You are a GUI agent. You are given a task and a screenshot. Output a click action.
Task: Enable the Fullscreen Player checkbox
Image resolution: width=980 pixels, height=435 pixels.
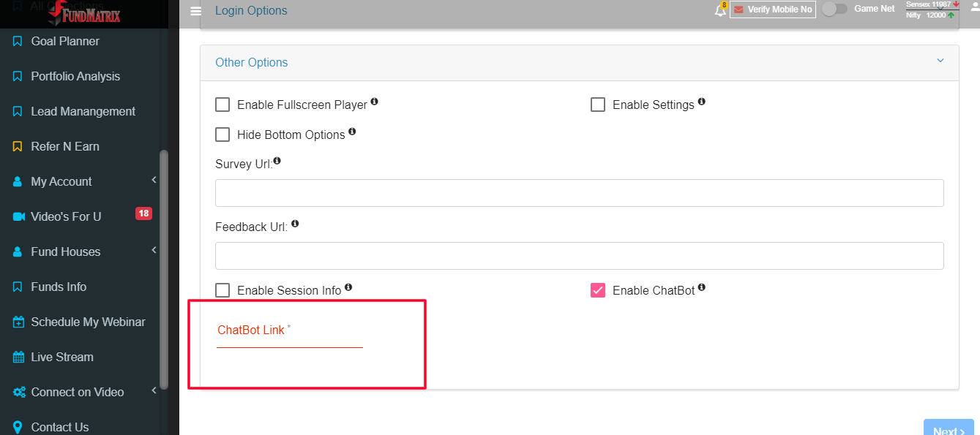222,105
